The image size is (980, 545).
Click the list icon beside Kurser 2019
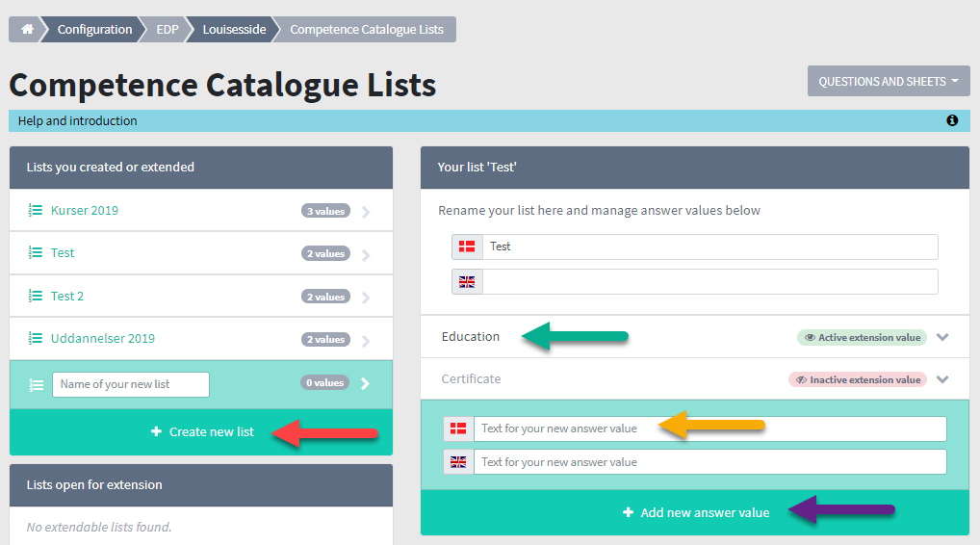36,211
